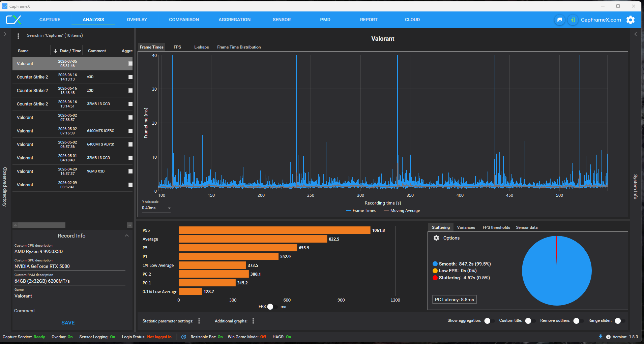The height and width of the screenshot is (344, 644).
Task: Enable the Remove outliers toggle
Action: pos(579,321)
